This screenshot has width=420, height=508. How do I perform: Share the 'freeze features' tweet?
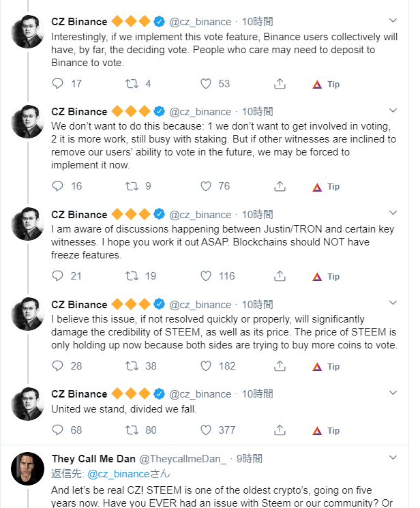coord(280,276)
